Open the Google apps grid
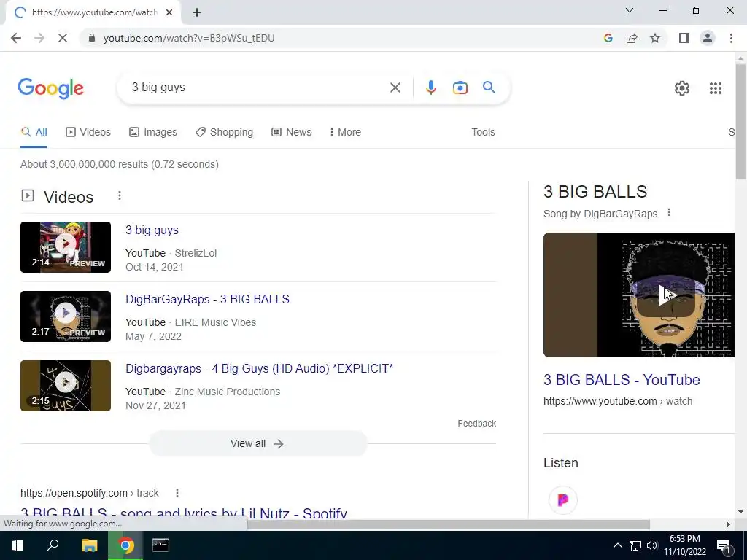747x560 pixels. click(715, 88)
